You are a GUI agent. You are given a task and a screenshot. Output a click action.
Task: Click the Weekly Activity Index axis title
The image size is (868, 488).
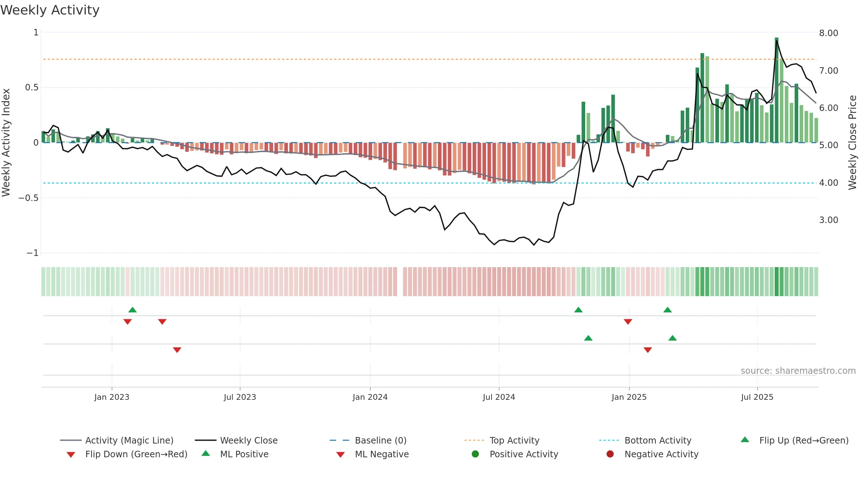point(6,142)
